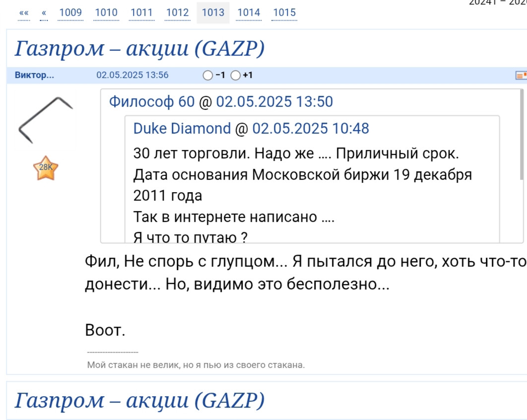Open page 1011

(142, 13)
